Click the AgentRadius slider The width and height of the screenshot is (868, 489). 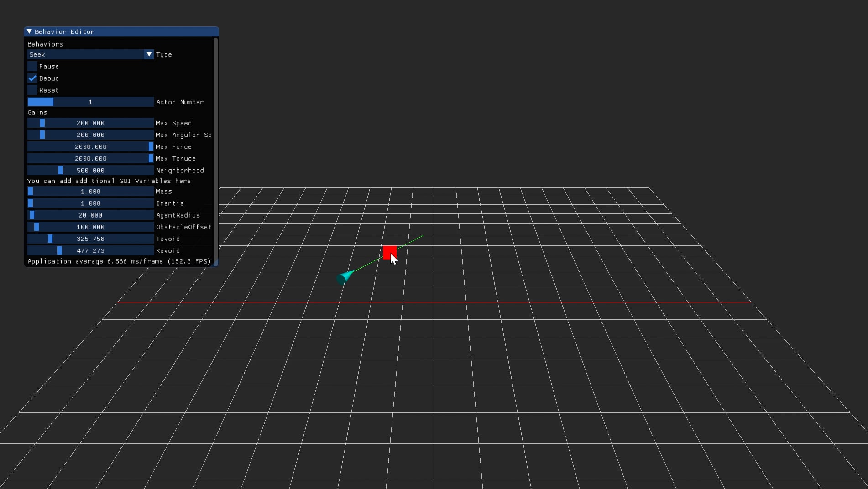point(90,215)
